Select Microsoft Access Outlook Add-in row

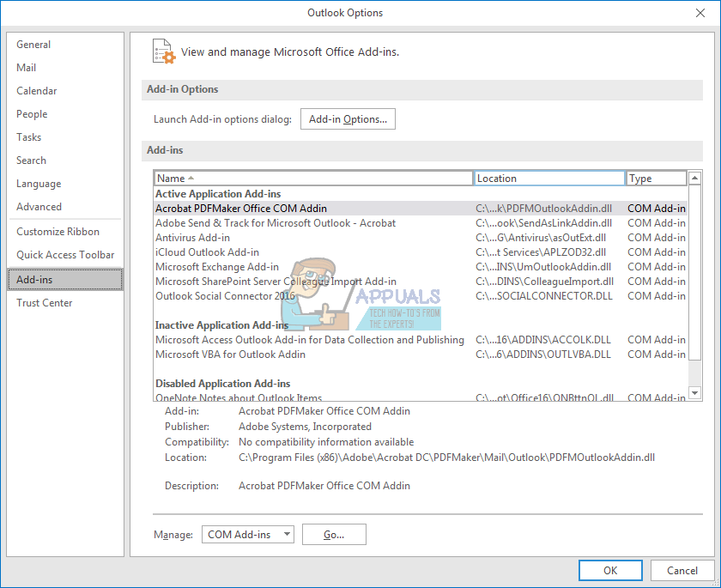(x=421, y=340)
